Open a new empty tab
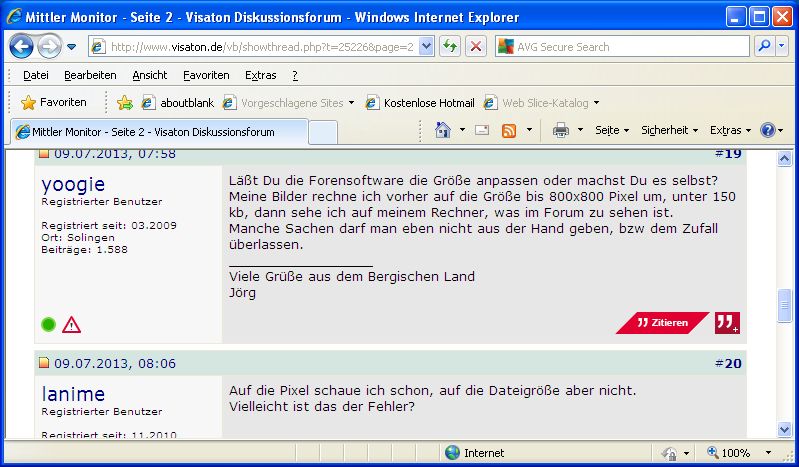The width and height of the screenshot is (799, 467). point(323,133)
